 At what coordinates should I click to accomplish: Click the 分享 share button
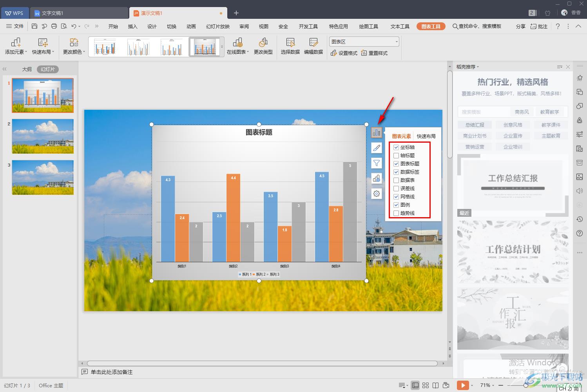click(520, 26)
